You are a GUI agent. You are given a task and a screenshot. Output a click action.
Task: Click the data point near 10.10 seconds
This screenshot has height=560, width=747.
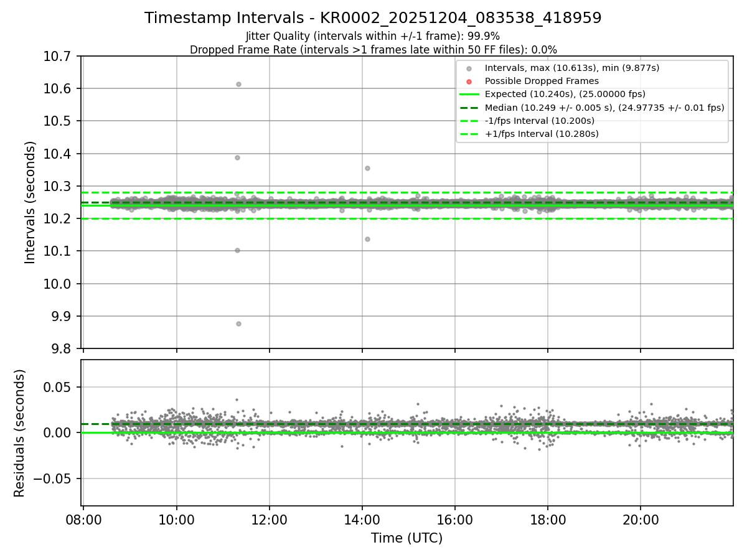pyautogui.click(x=237, y=250)
